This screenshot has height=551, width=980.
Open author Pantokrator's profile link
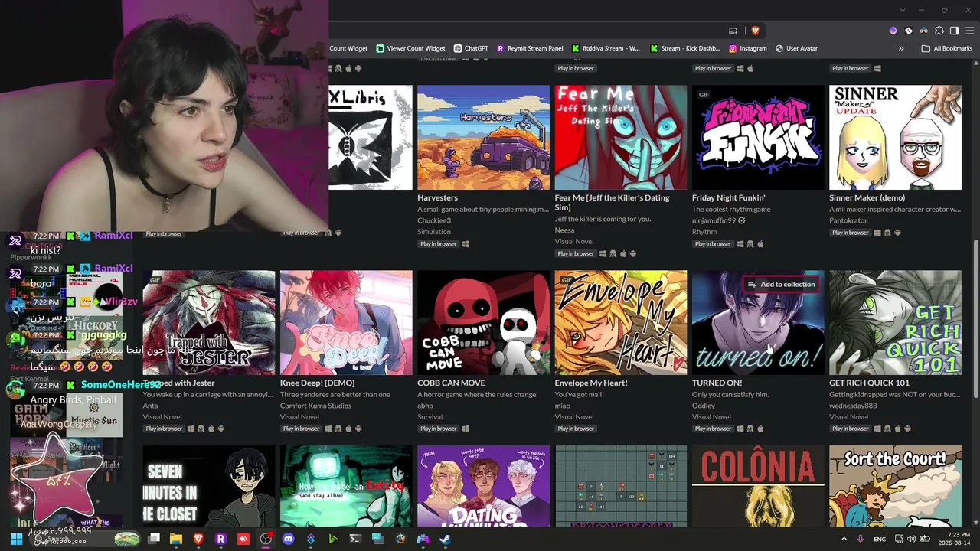pyautogui.click(x=848, y=220)
